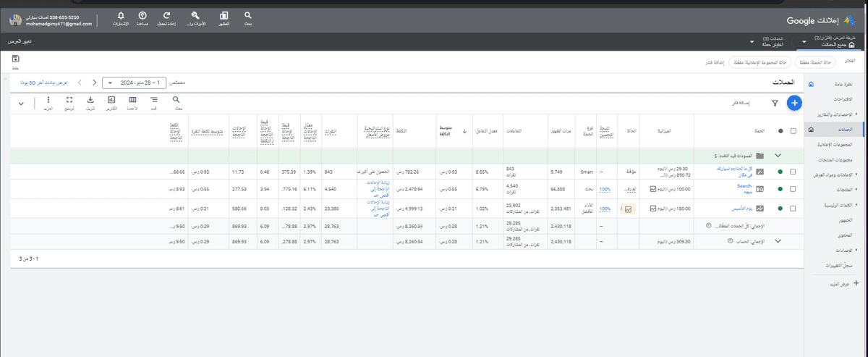Open the date range dropdown 1 – 28 مايو 2024
868x357 pixels.
(x=137, y=83)
